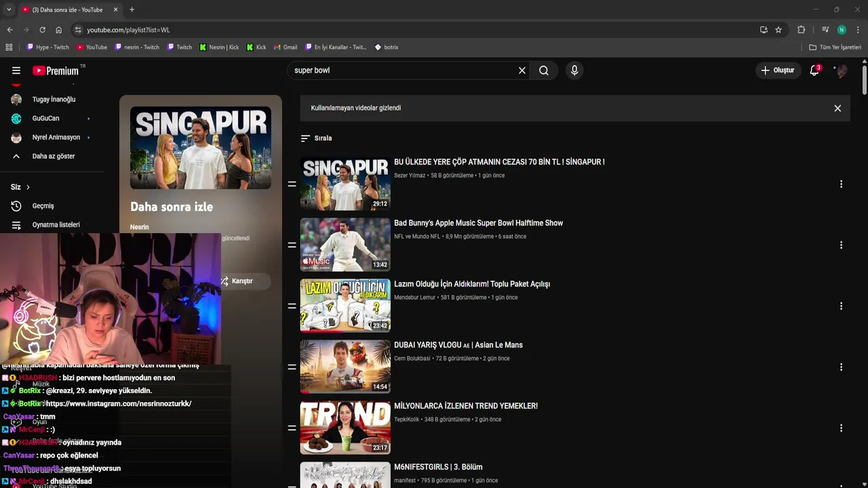Open the tab search dropdown arrow
868x488 pixels.
point(9,9)
